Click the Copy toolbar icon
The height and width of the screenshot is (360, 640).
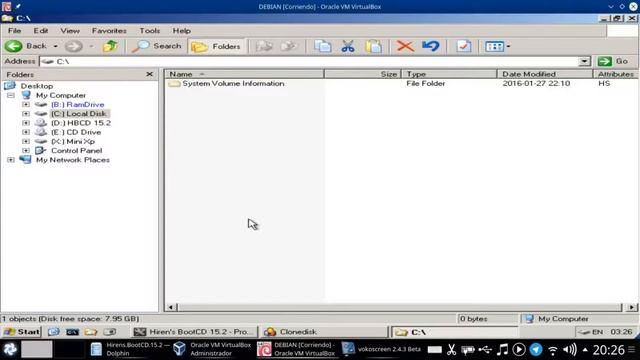pyautogui.click(x=322, y=46)
